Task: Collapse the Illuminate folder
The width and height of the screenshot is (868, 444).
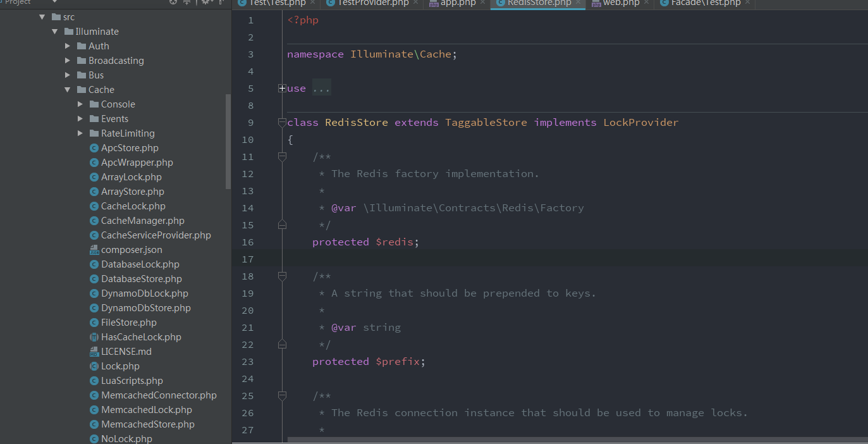Action: coord(55,32)
